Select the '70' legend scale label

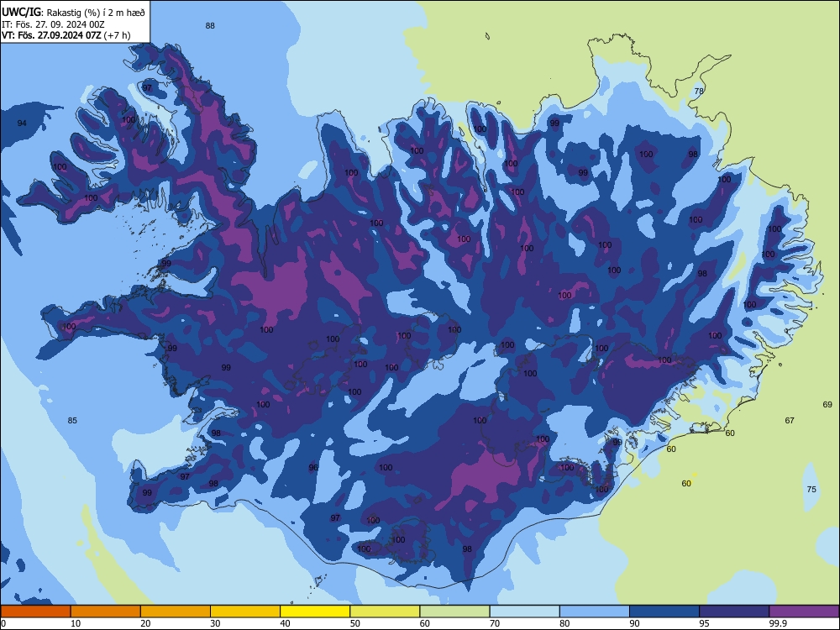coord(495,623)
